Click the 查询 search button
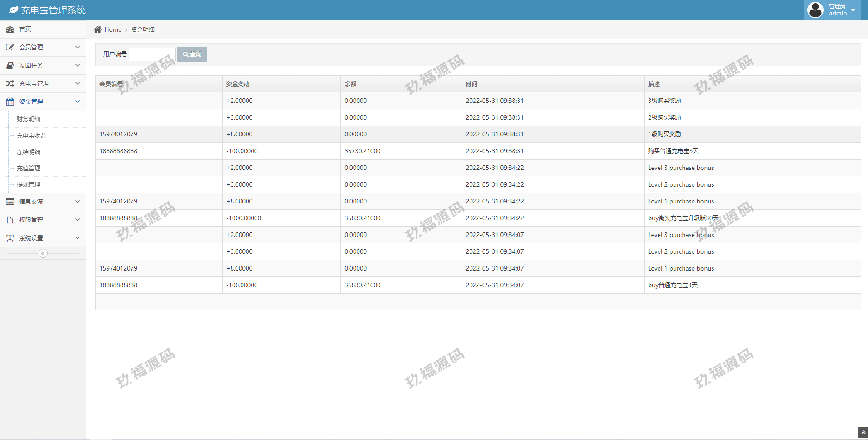This screenshot has width=868, height=440. coord(192,54)
